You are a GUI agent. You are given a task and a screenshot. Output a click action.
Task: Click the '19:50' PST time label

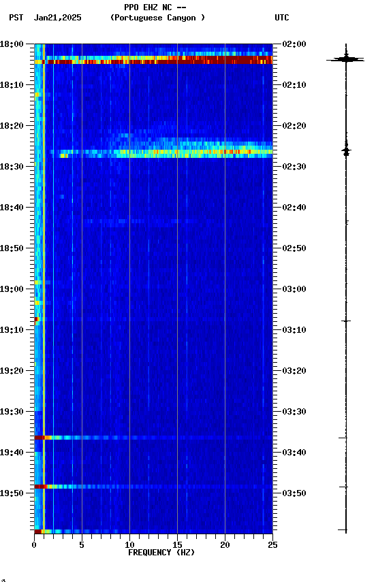(x=12, y=493)
